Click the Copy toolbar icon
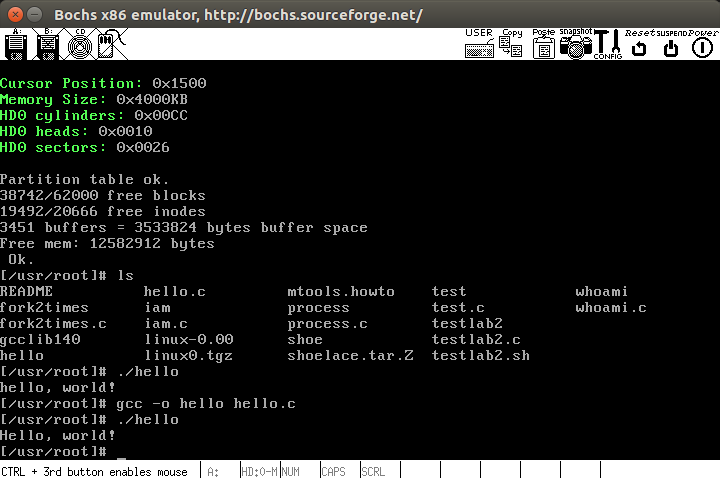The width and height of the screenshot is (720, 478). coord(512,45)
